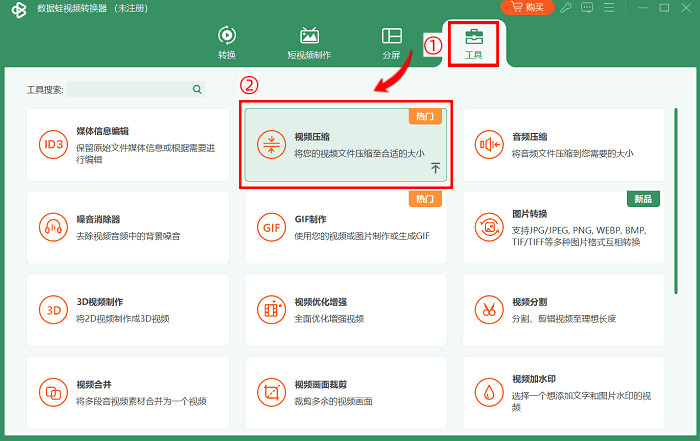Open the GIF制作 tool title
Screen dimensions: 700x441
[310, 219]
